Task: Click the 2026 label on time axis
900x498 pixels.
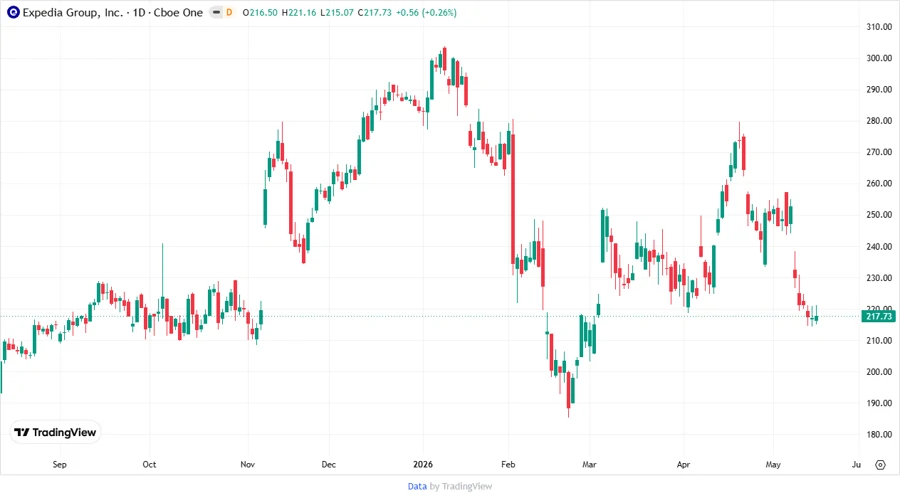Action: click(x=423, y=464)
